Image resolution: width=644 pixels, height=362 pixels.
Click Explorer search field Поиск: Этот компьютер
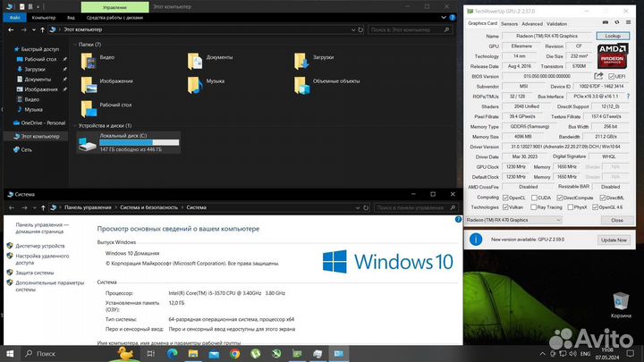(410, 29)
